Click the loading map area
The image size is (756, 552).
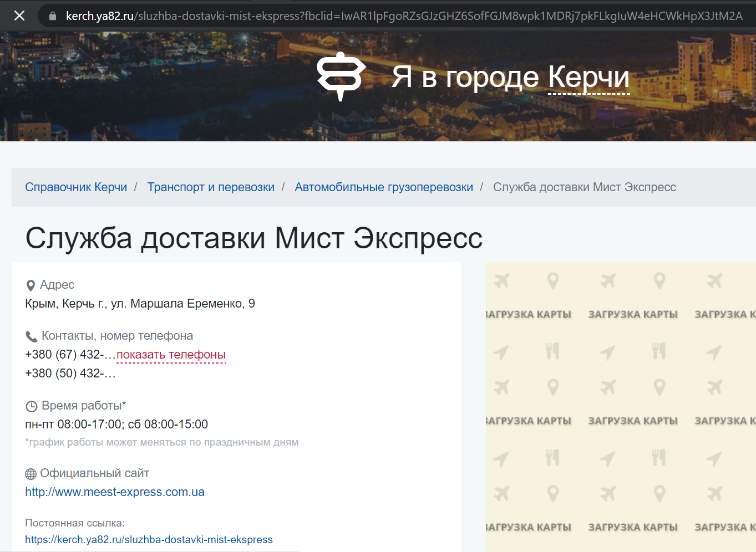621,407
